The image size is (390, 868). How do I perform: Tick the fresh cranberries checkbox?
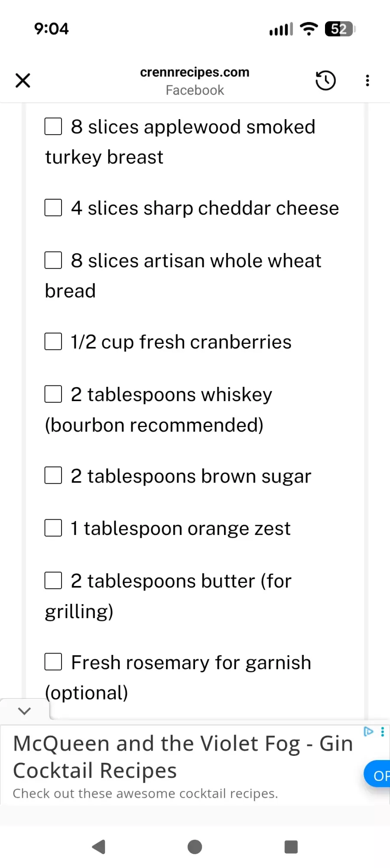53,342
